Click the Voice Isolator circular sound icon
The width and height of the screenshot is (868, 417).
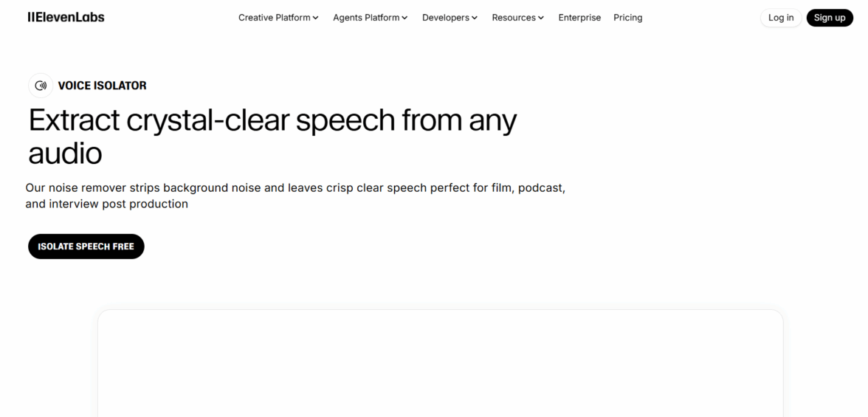tap(41, 86)
